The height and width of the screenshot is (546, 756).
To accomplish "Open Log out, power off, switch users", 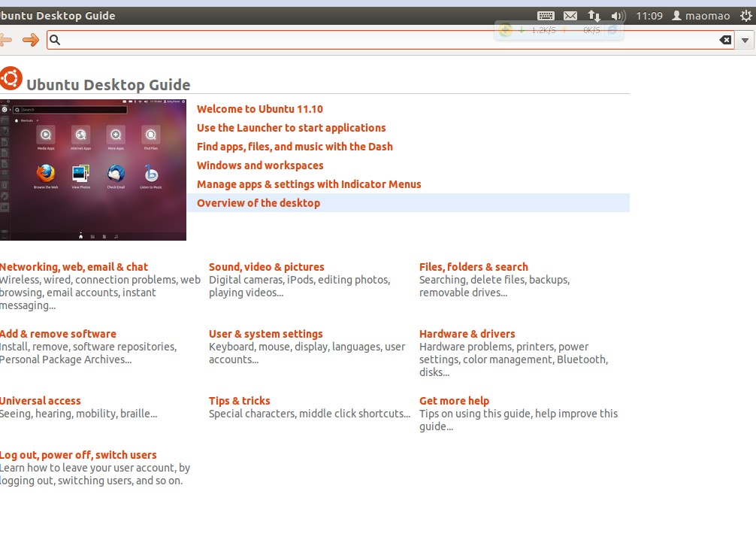I will pos(78,455).
